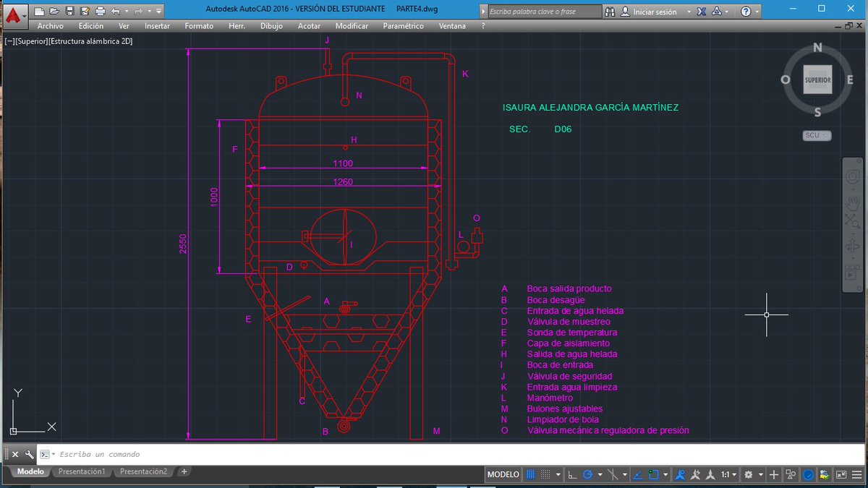
Task: Click the Autodesk A360 triangle icon
Action: pyautogui.click(x=716, y=12)
